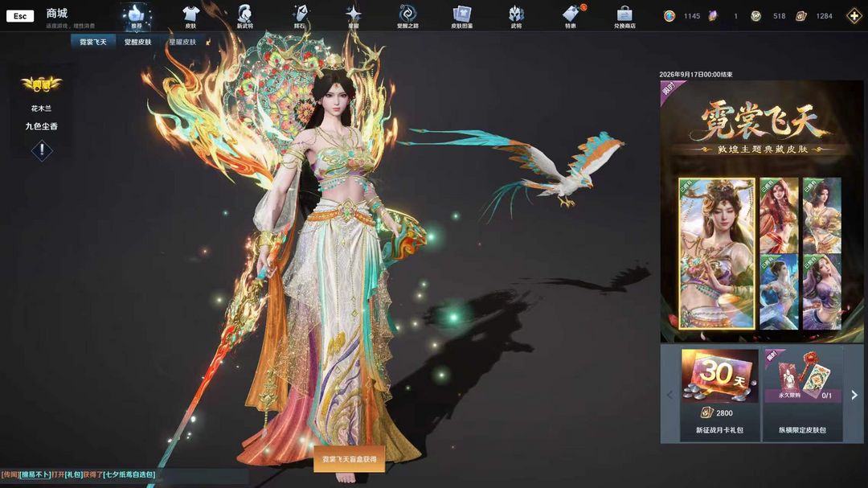Image resolution: width=868 pixels, height=488 pixels.
Task: Open the 兑换商店 shopping bag icon
Action: click(624, 16)
